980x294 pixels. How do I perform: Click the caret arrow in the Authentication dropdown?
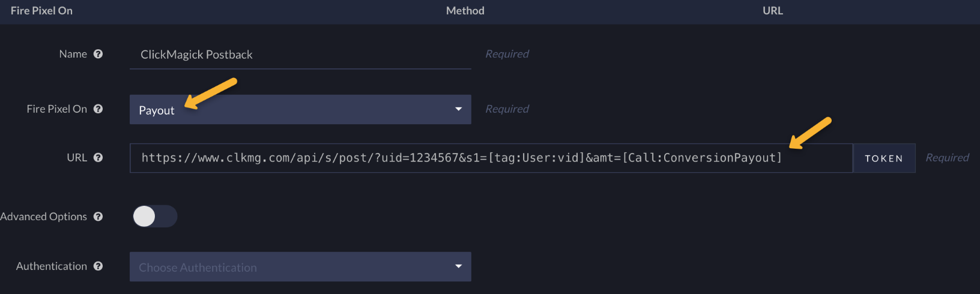pyautogui.click(x=459, y=266)
